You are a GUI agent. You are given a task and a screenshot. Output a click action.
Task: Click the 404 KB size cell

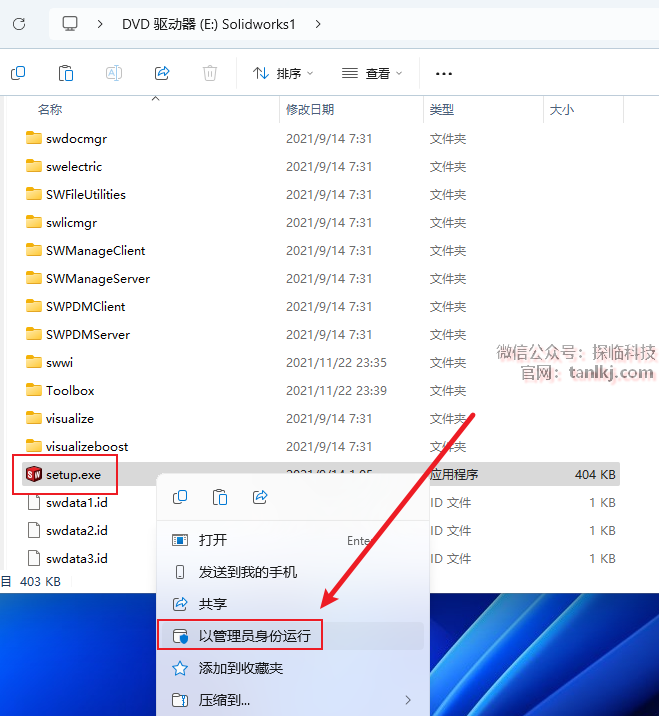coord(595,474)
